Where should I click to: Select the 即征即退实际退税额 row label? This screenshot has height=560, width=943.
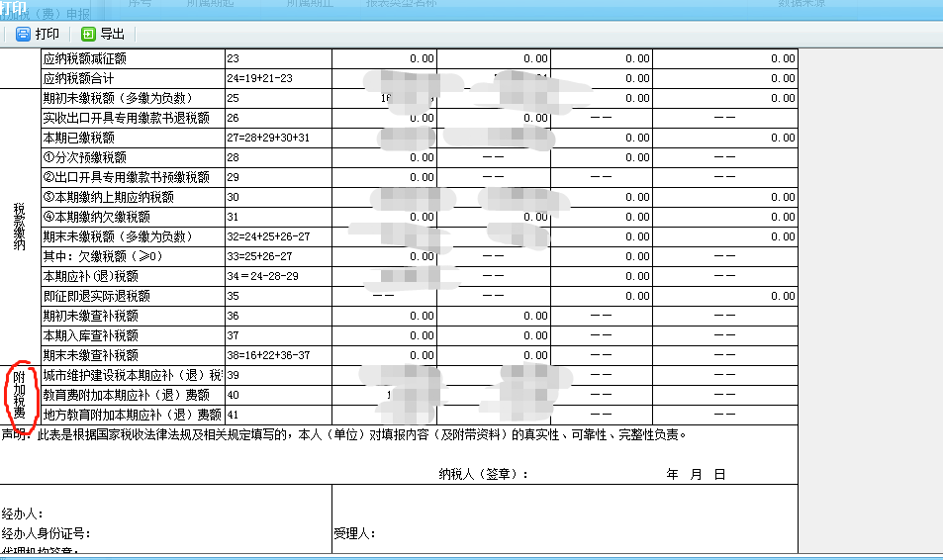coord(97,296)
